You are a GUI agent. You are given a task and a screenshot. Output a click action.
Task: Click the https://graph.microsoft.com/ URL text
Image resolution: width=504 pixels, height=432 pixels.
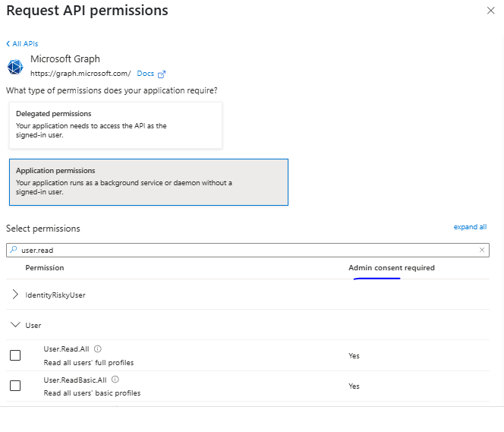point(80,74)
